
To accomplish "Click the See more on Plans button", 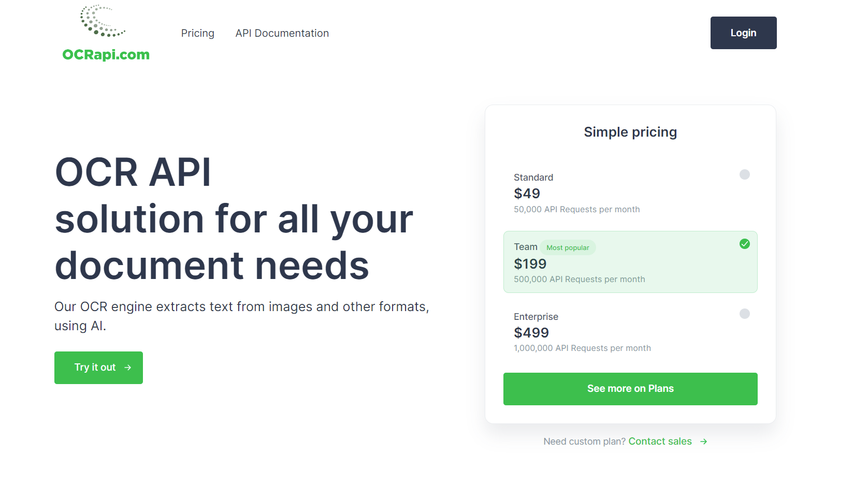I will click(x=630, y=389).
